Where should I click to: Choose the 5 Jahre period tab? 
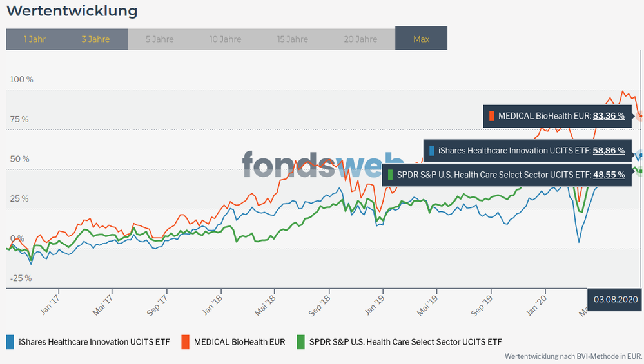159,39
